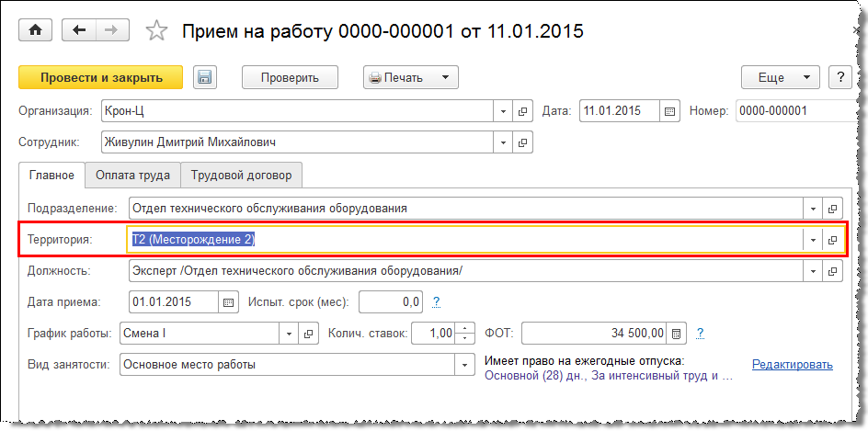This screenshot has width=868, height=431.
Task: Expand the Сотрудник dropdown list
Action: [x=503, y=142]
